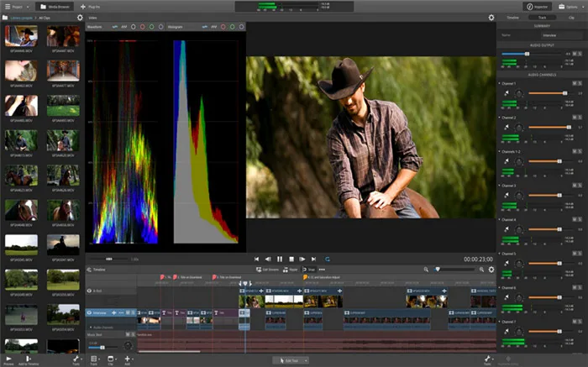The width and height of the screenshot is (588, 367).
Task: Open the Project dropdown menu
Action: [x=17, y=6]
